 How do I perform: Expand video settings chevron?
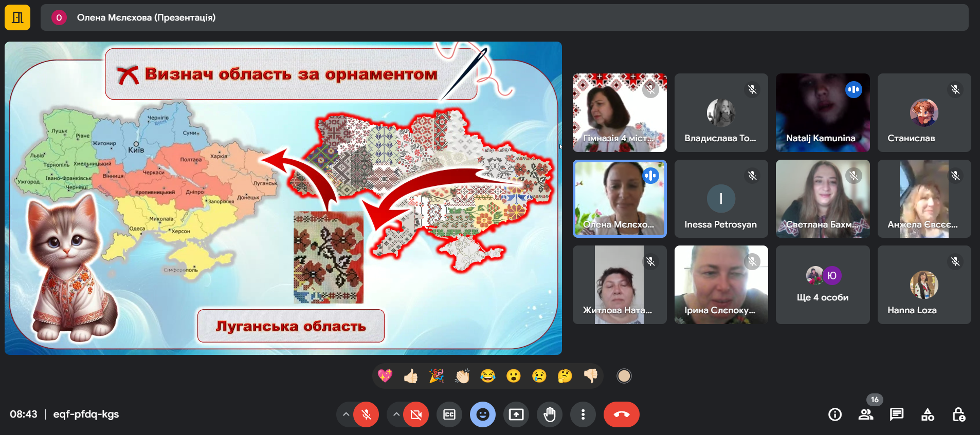tap(396, 414)
